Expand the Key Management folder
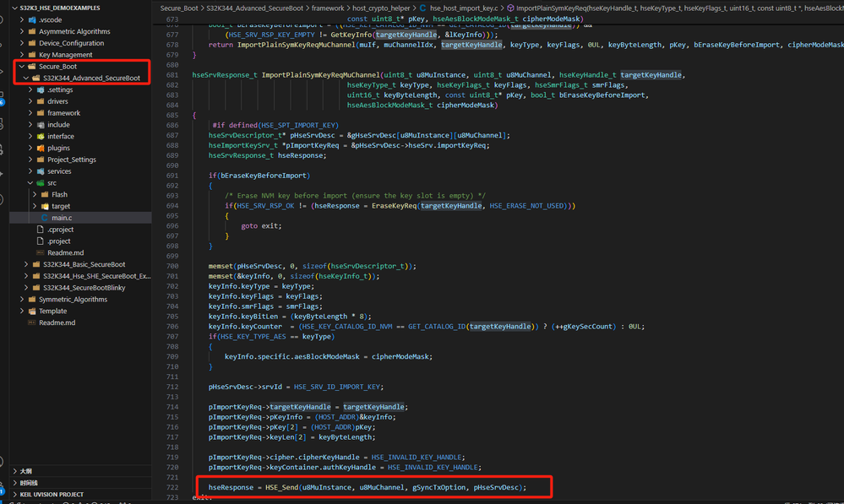Screen dimensions: 844x504 click(21, 55)
